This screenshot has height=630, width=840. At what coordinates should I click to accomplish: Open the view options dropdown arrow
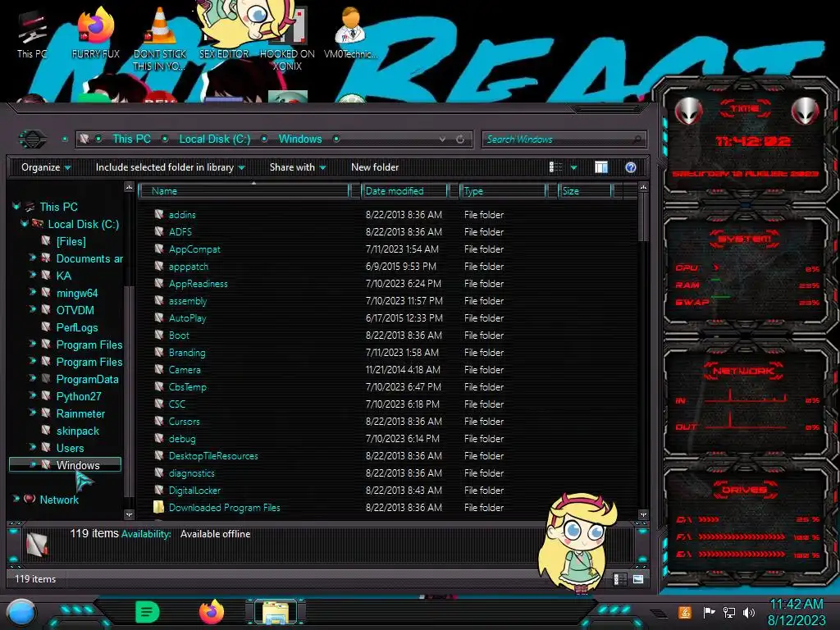click(573, 167)
